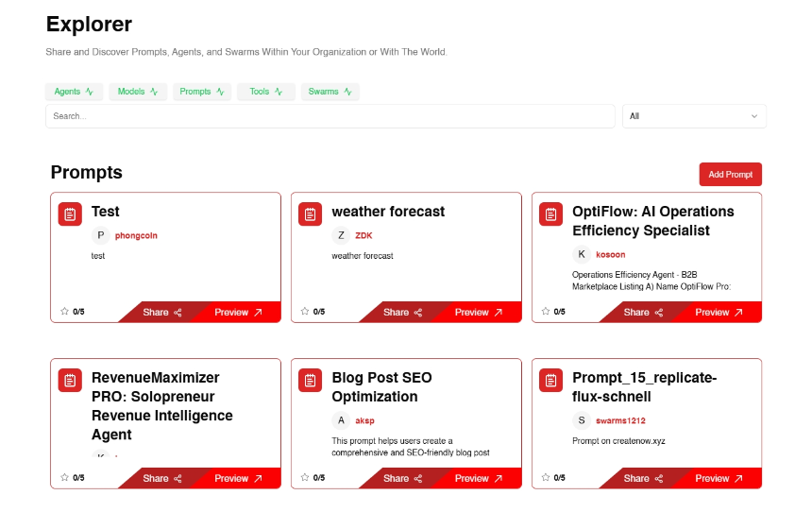Image resolution: width=812 pixels, height=512 pixels.
Task: Preview the Test prompt
Action: click(x=239, y=312)
